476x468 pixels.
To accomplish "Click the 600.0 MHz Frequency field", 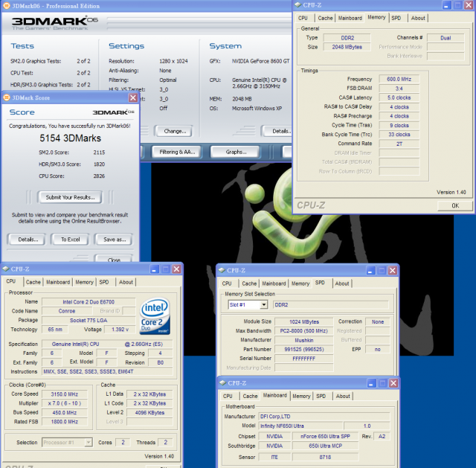I will [x=399, y=80].
